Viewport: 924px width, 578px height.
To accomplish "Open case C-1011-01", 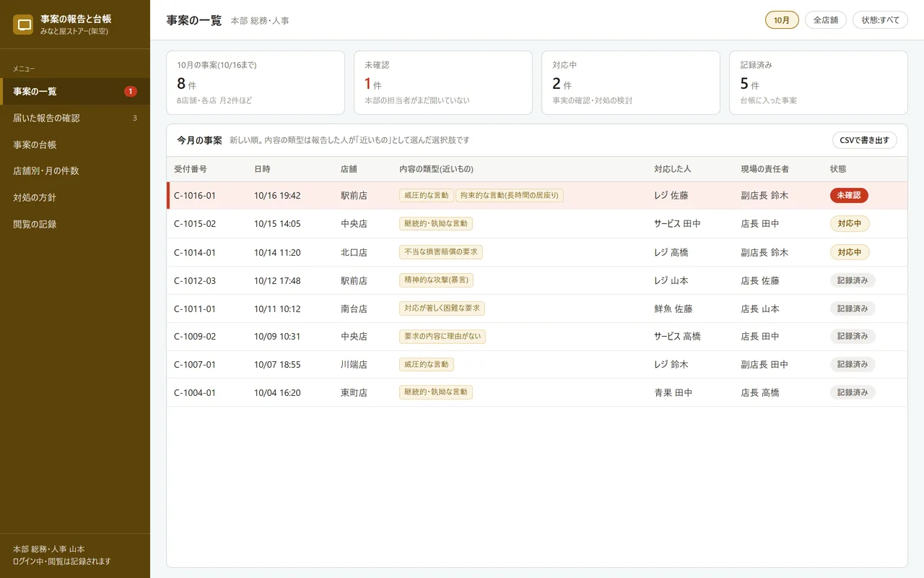I will point(537,309).
